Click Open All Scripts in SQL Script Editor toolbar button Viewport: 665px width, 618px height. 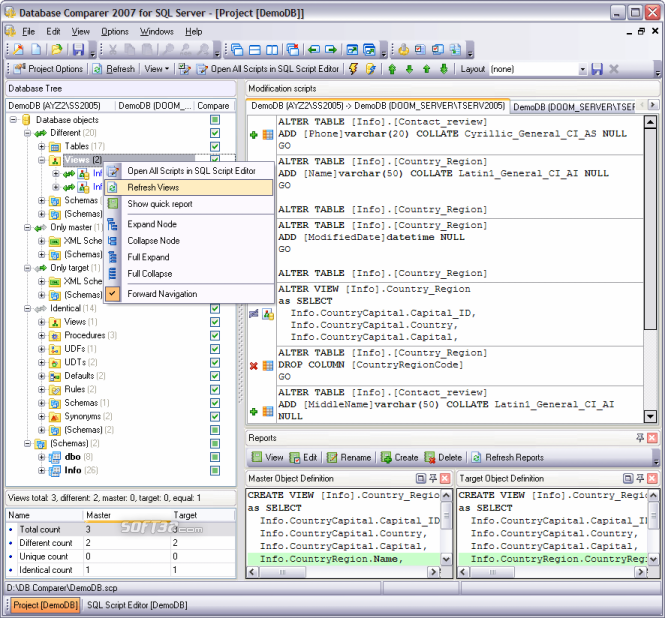click(x=268, y=69)
